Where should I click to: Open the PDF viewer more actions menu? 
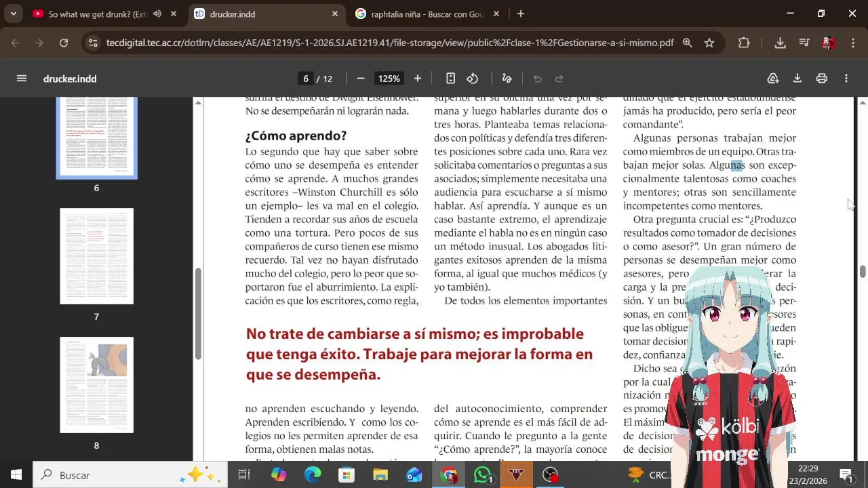pyautogui.click(x=846, y=79)
